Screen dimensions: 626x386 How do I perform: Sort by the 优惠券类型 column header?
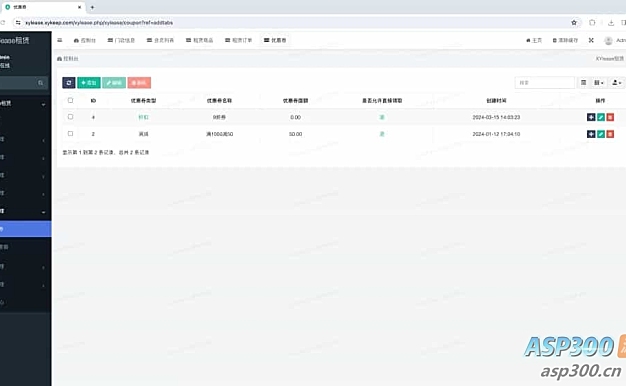pos(143,101)
